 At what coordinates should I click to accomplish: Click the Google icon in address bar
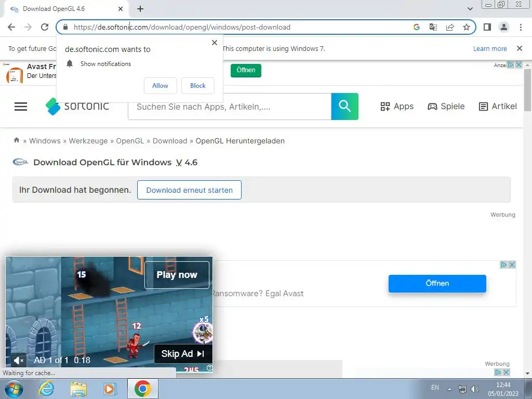(416, 27)
